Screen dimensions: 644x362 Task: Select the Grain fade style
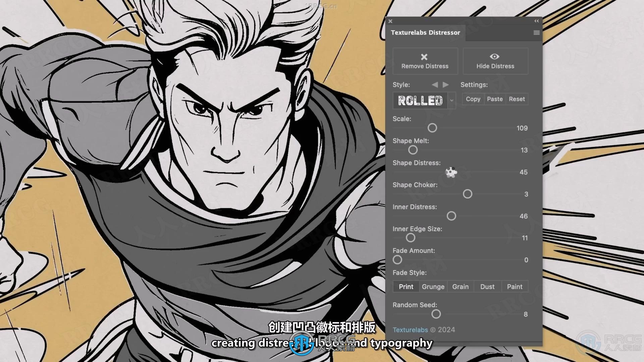460,287
